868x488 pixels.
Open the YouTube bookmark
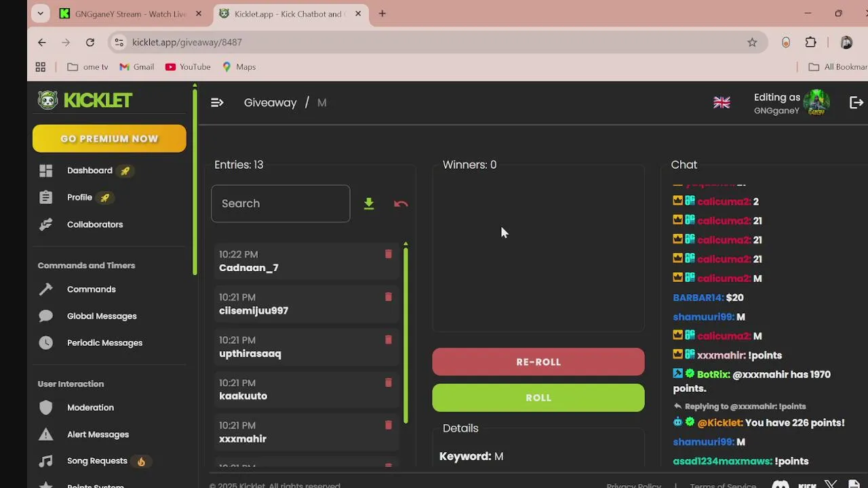[188, 67]
